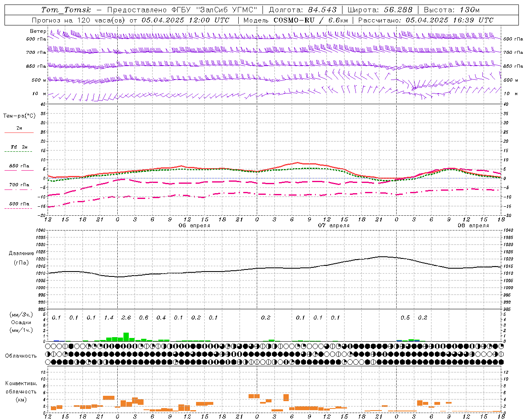525x420 pixels.
Task: Click the 06 апреля date label
Action: click(x=194, y=226)
